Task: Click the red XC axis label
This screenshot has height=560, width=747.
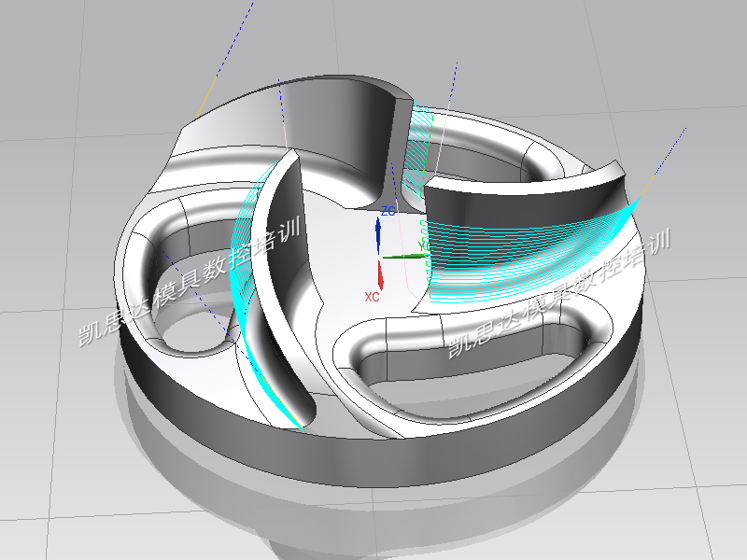Action: click(371, 297)
